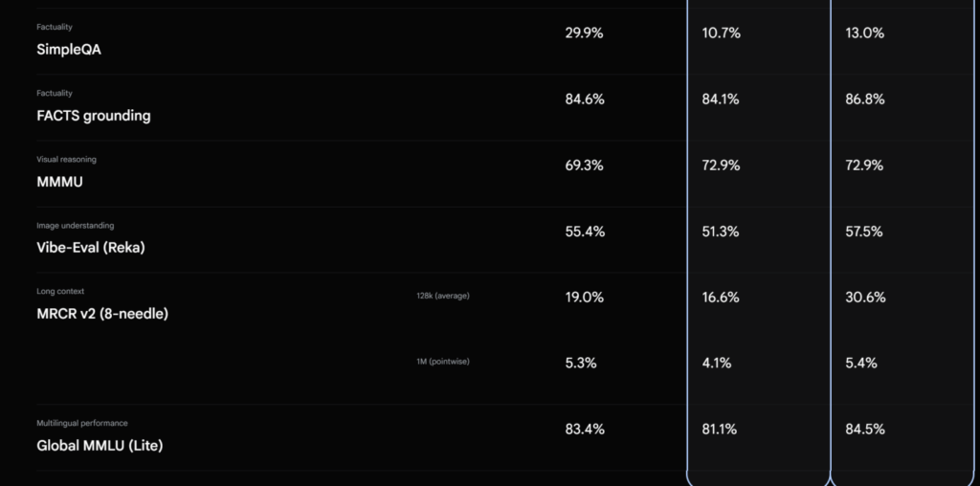Viewport: 980px width, 486px height.
Task: Click the MMMU benchmark title
Action: coord(59,182)
